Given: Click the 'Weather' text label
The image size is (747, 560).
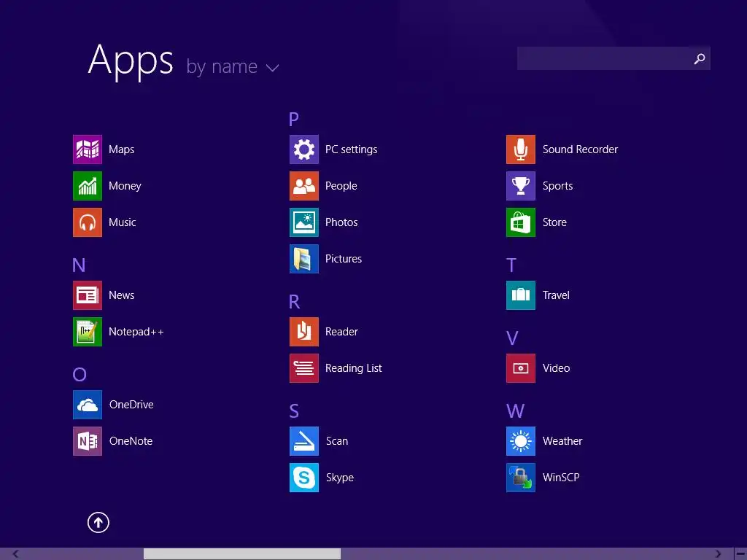Looking at the screenshot, I should 562,441.
